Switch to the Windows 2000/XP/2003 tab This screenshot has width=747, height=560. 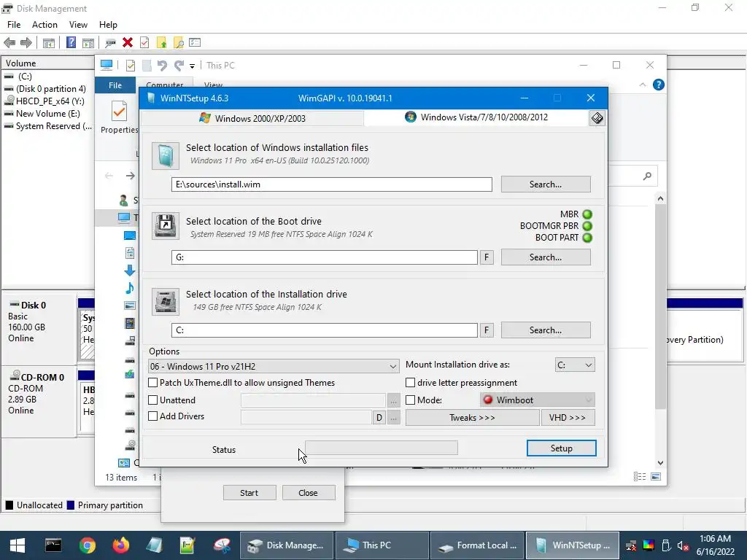(252, 118)
